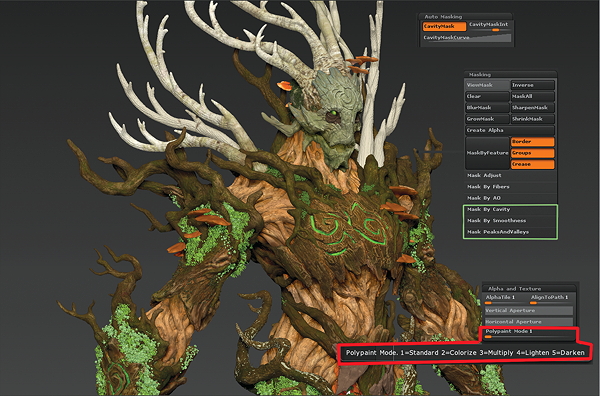Adjust the Vertical Aperture slider
Image resolution: width=600 pixels, height=396 pixels.
point(529,311)
